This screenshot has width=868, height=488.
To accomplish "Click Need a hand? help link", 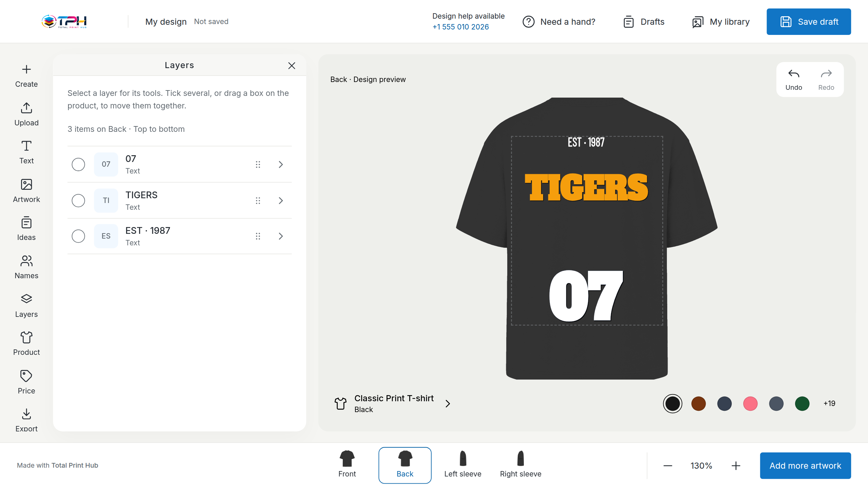I will (x=559, y=22).
